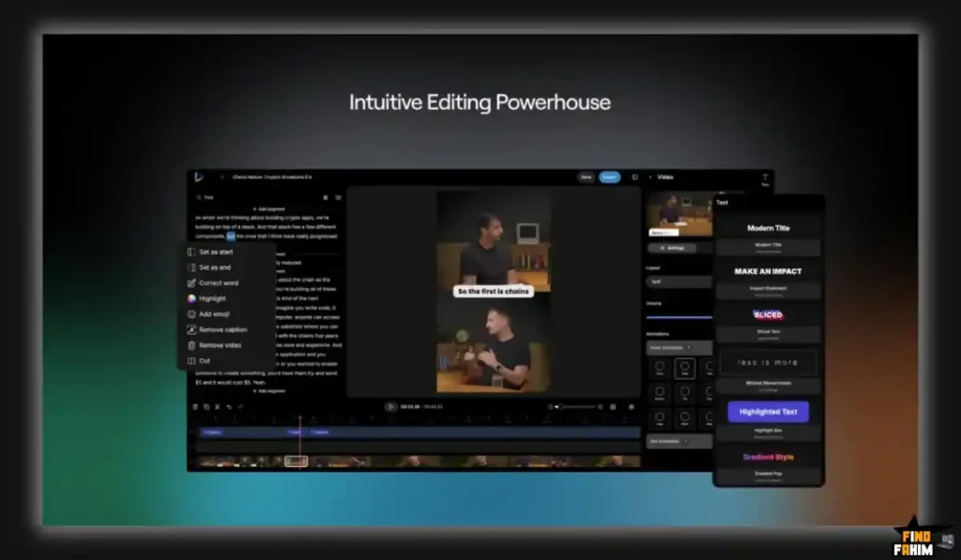961x560 pixels.
Task: Duplicate the clip with the copy icon
Action: (x=205, y=406)
